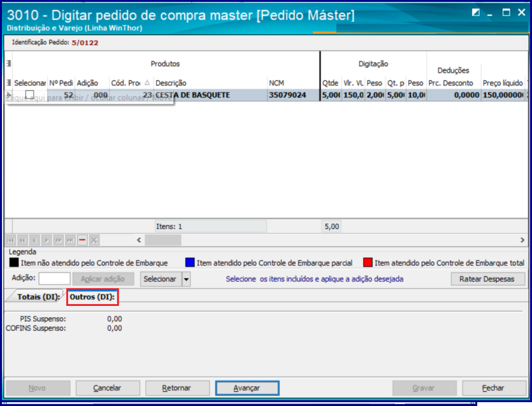
Task: Delete record red minus icon
Action: 82,240
